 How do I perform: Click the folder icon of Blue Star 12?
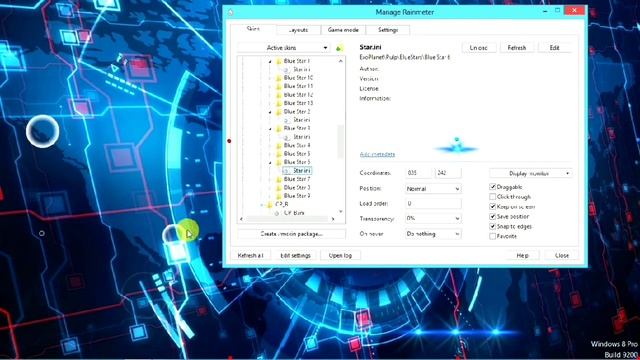279,95
